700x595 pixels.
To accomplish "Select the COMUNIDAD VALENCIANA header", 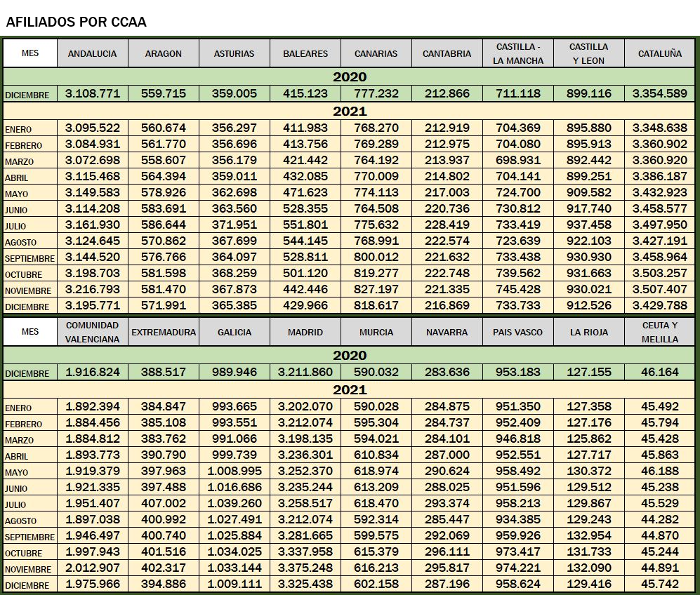I will (93, 332).
